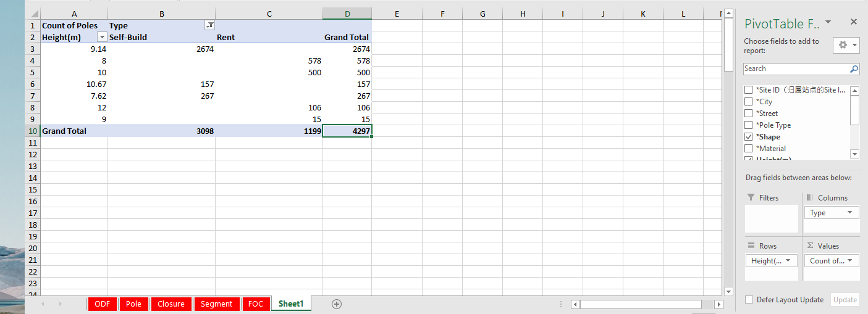This screenshot has height=314, width=868.
Task: Uncheck the *Shape field checkbox
Action: click(x=749, y=137)
